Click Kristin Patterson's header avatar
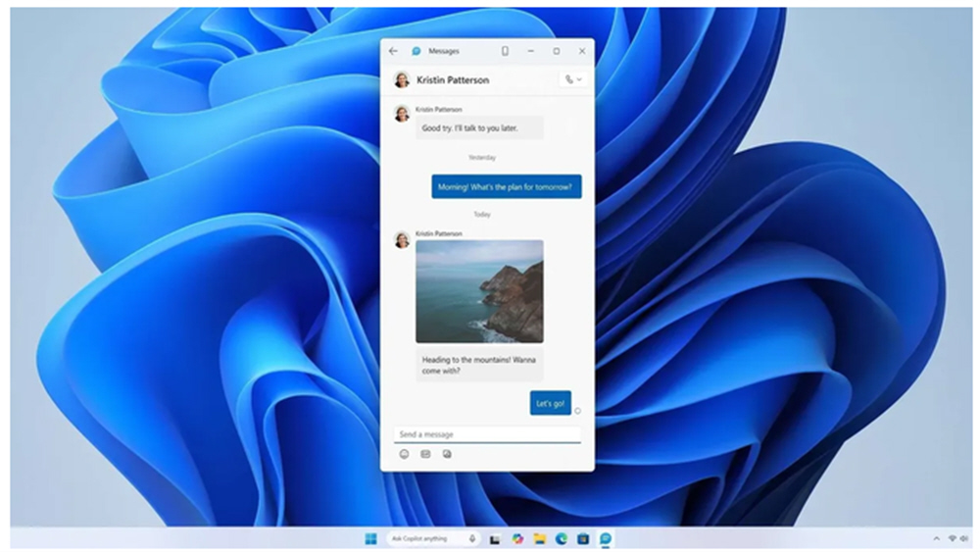 click(402, 79)
